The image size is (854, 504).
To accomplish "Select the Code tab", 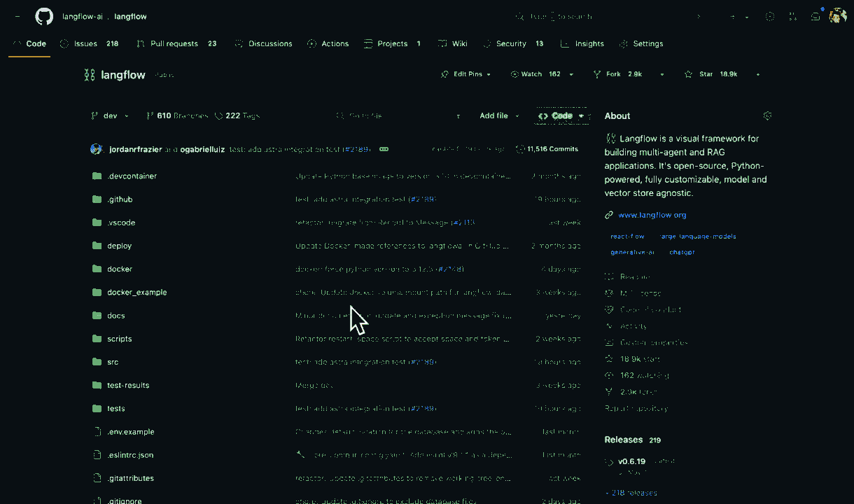I will pos(29,43).
